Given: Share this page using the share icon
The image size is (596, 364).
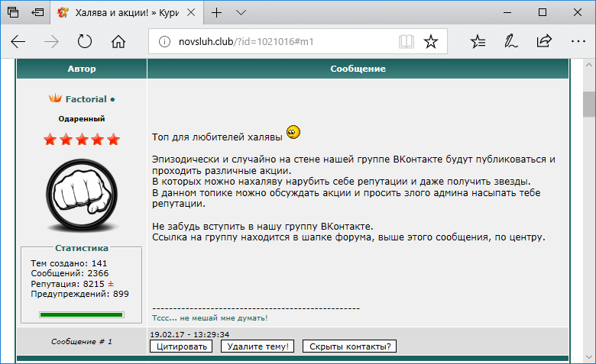Looking at the screenshot, I should coord(544,41).
